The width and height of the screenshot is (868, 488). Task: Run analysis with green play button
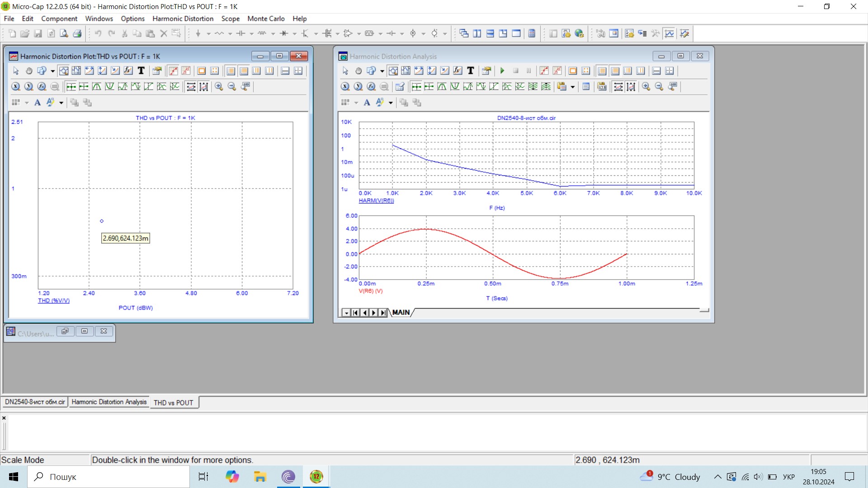click(502, 71)
